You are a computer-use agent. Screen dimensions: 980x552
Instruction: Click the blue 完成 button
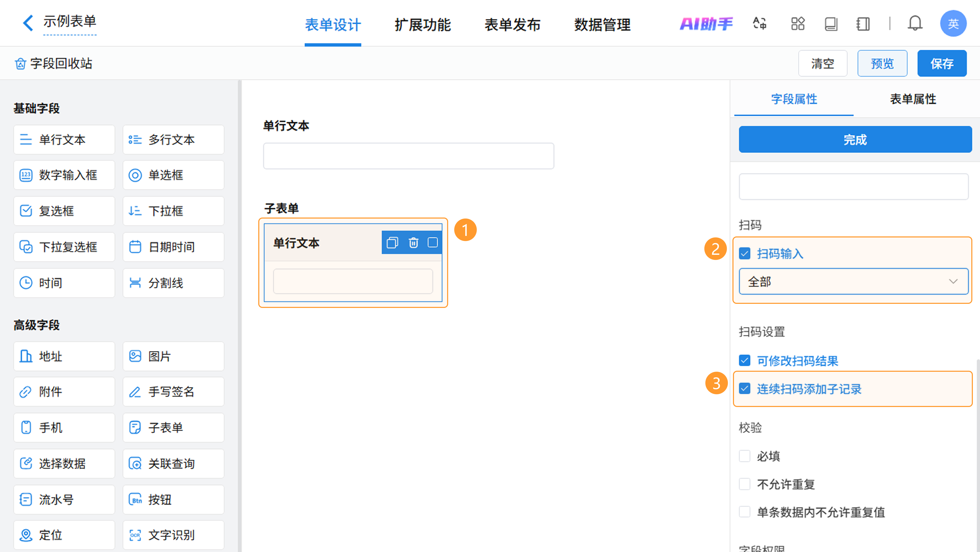(x=855, y=140)
